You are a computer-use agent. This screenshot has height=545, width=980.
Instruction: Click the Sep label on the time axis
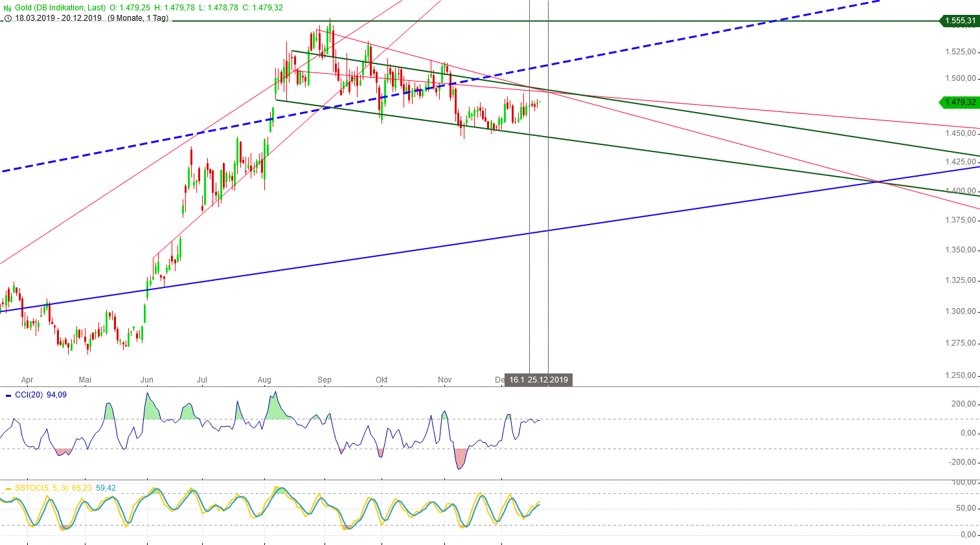point(325,380)
